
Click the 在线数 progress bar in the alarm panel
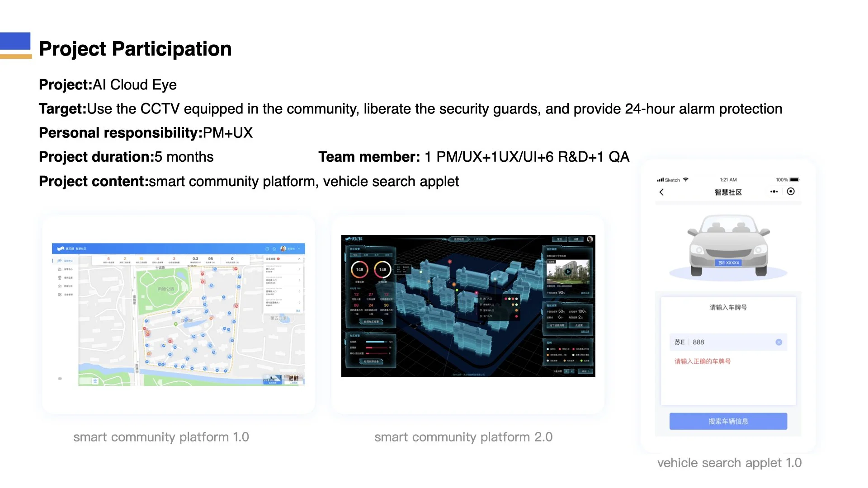click(376, 342)
